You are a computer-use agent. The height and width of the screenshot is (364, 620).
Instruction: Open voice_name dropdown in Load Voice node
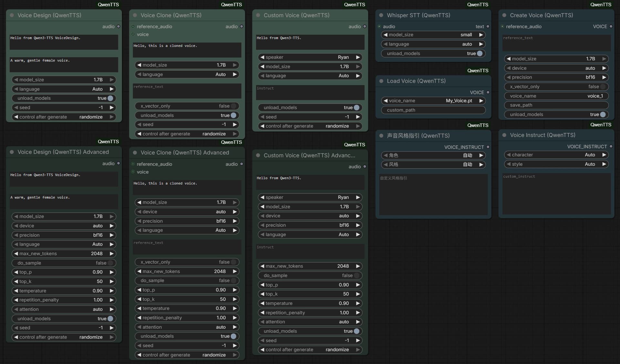tap(433, 101)
